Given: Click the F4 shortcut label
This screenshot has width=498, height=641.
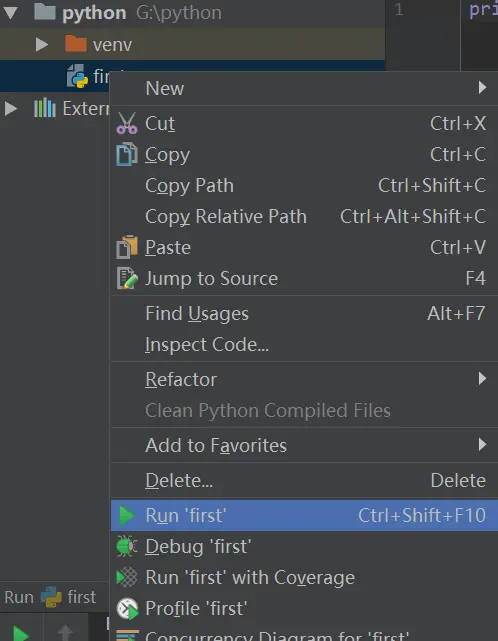Looking at the screenshot, I should [476, 278].
